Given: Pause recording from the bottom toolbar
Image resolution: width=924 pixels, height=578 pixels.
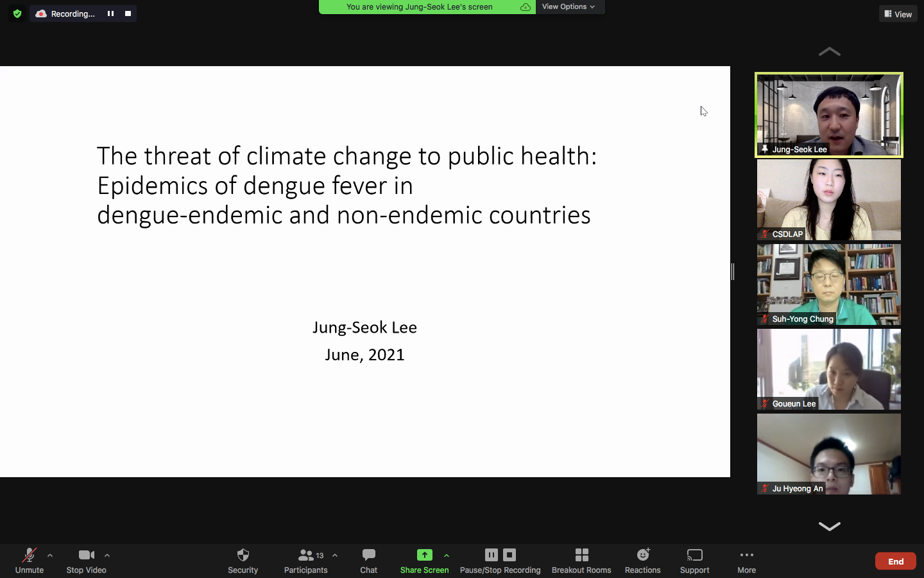Looking at the screenshot, I should click(x=492, y=555).
